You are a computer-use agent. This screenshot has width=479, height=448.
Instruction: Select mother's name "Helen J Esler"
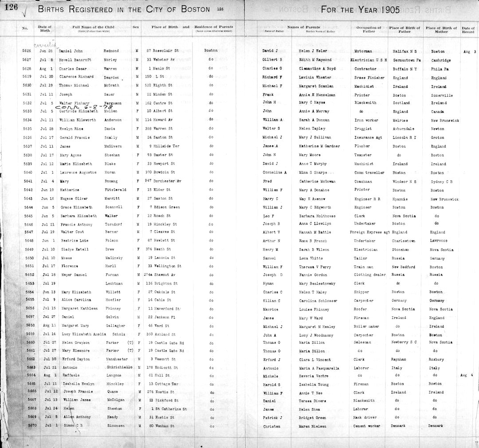[x=313, y=51]
